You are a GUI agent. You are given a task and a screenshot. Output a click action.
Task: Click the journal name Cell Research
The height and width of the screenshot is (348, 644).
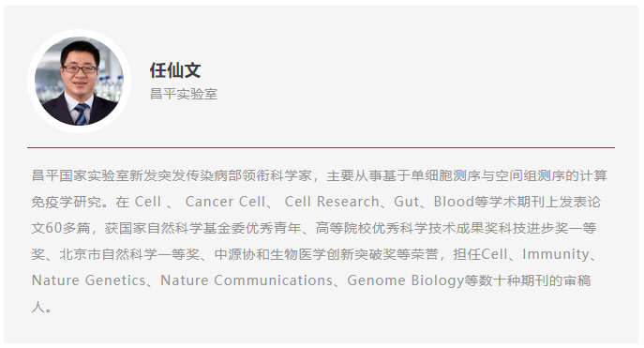pos(332,202)
